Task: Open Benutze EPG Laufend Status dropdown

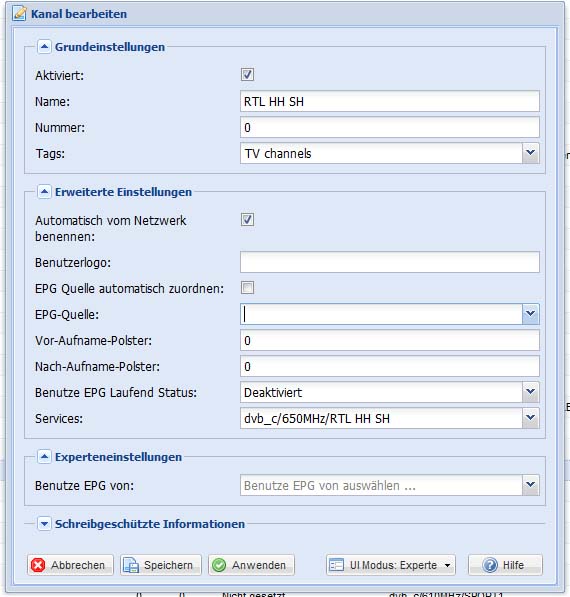Action: (530, 392)
